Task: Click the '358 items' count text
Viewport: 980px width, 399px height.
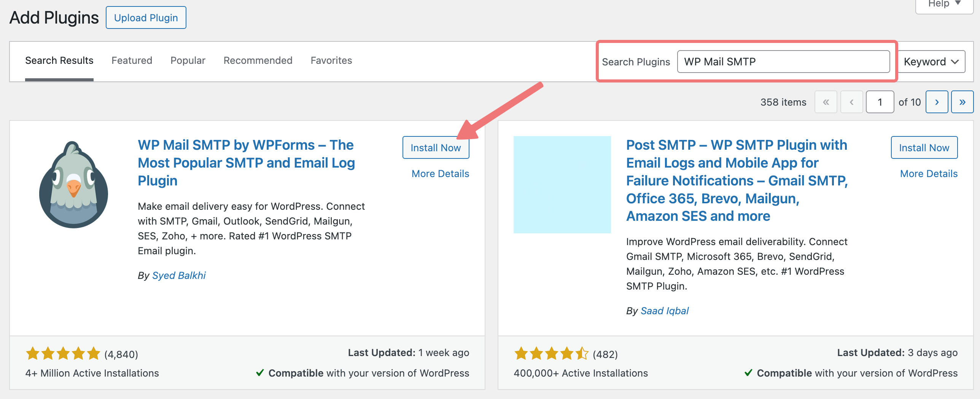Action: click(x=783, y=102)
